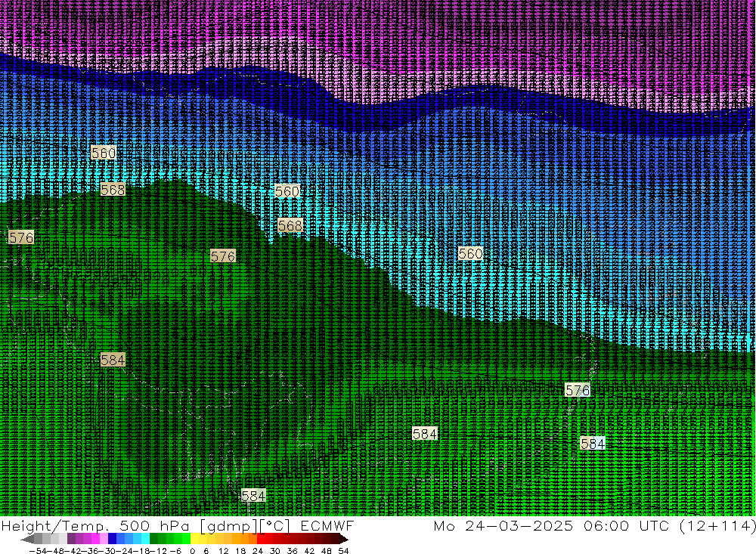
Task: Click the '54' legend value
Action: [343, 551]
